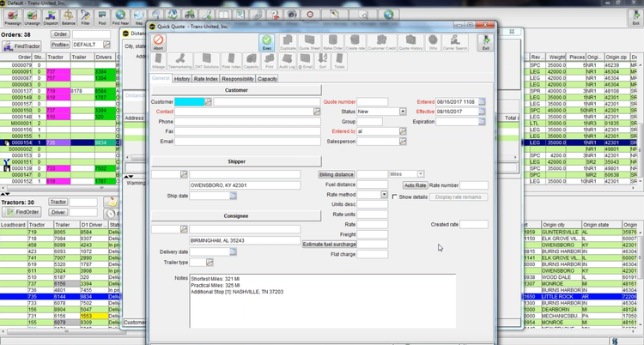Click the highlighted Customer code field
This screenshot has width=644, height=345.
[x=190, y=102]
